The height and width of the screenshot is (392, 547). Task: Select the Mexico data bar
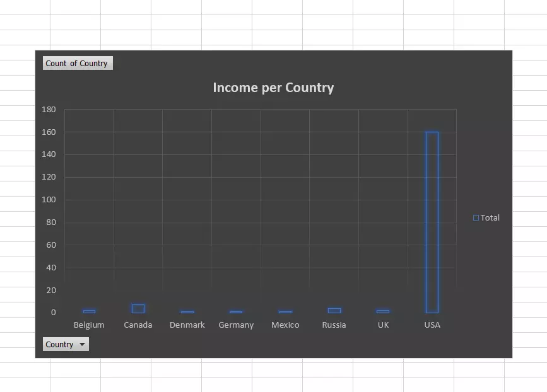tap(285, 311)
